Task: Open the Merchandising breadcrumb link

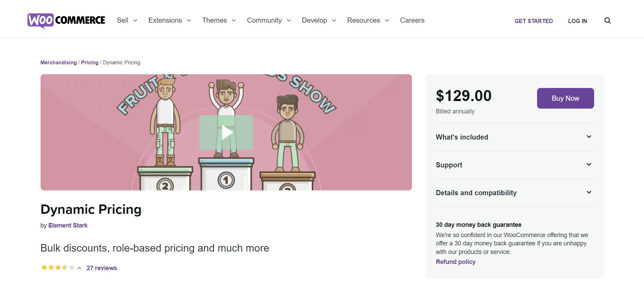Action: [x=58, y=63]
